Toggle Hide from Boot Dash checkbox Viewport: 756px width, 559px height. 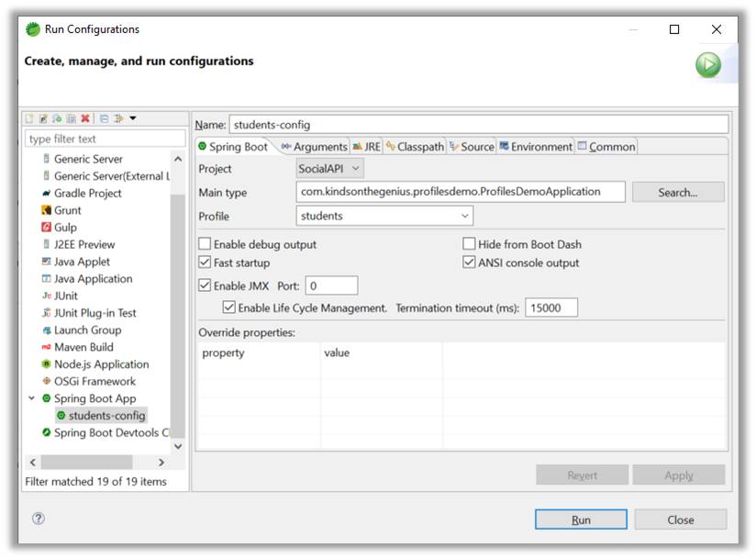pos(469,245)
